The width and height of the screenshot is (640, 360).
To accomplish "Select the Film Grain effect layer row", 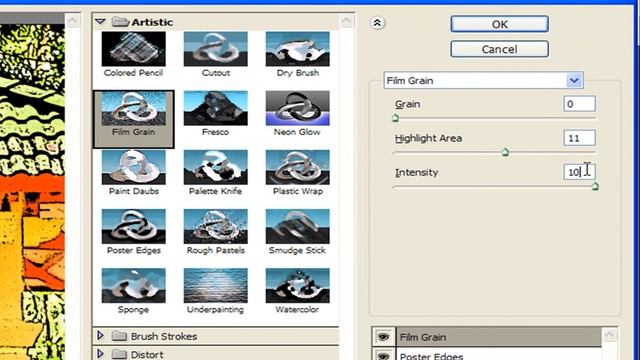I will pyautogui.click(x=499, y=337).
